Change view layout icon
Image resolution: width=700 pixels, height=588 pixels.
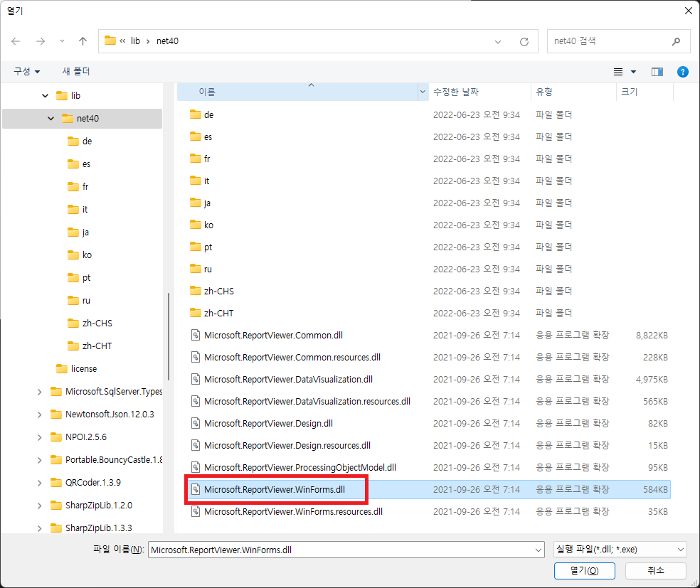(618, 72)
